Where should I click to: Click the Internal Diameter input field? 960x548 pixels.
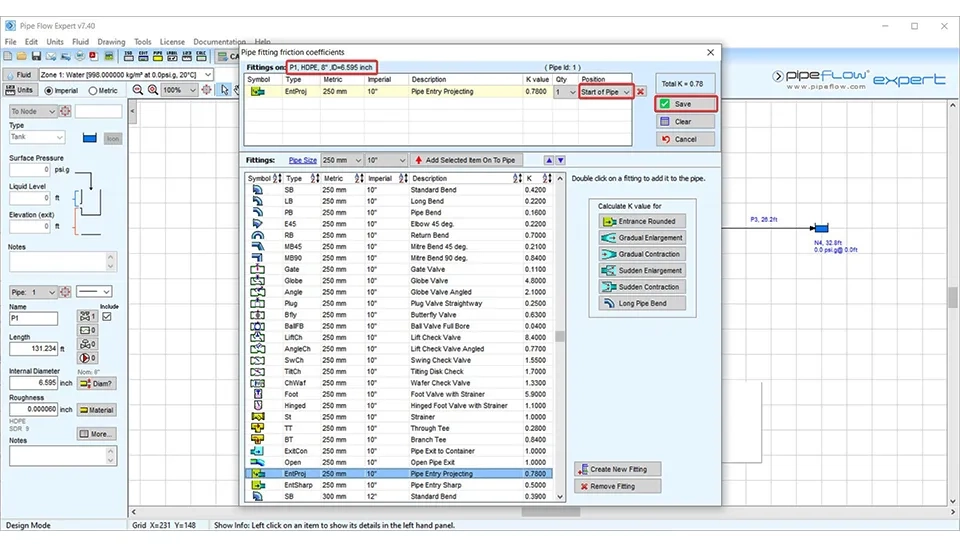tap(34, 382)
